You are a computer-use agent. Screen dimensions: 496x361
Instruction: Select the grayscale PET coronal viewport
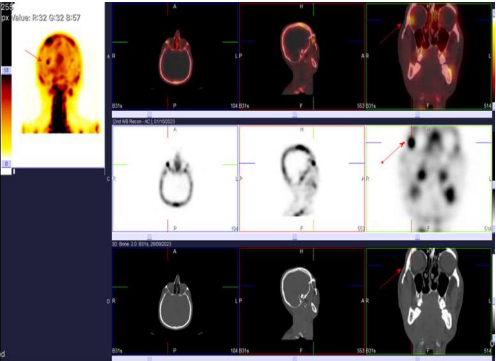pyautogui.click(x=429, y=179)
